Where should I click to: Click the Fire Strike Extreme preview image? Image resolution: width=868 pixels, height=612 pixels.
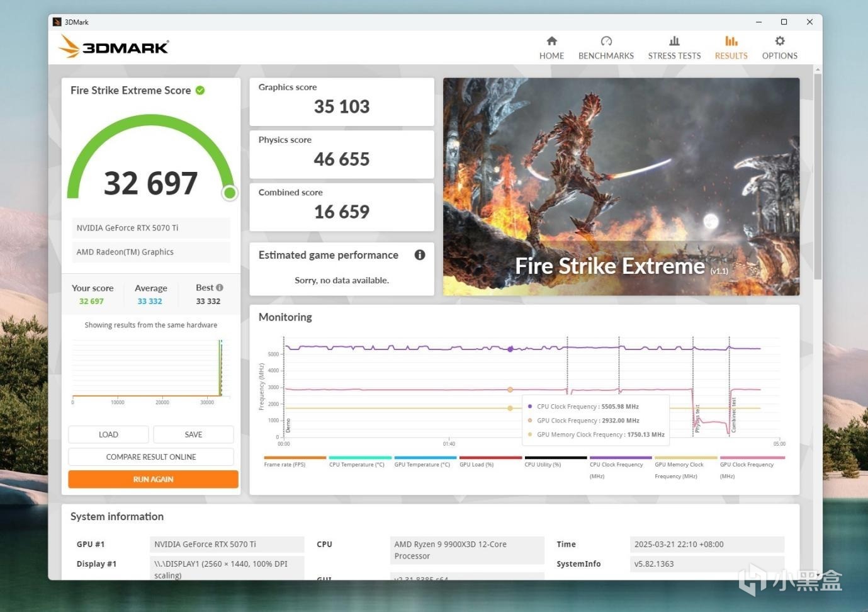pos(621,186)
